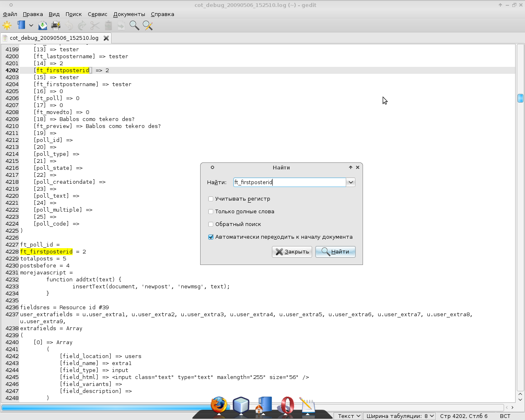Open the Ширина табуляции dropdown

pos(399,416)
